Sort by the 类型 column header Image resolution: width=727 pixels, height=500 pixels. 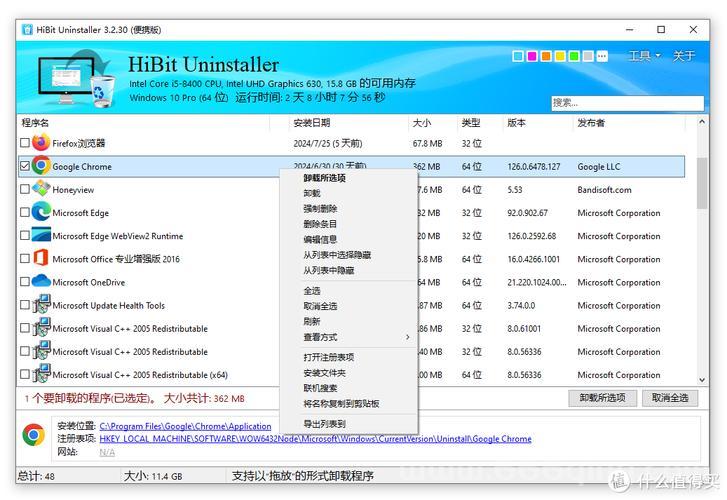[x=471, y=123]
